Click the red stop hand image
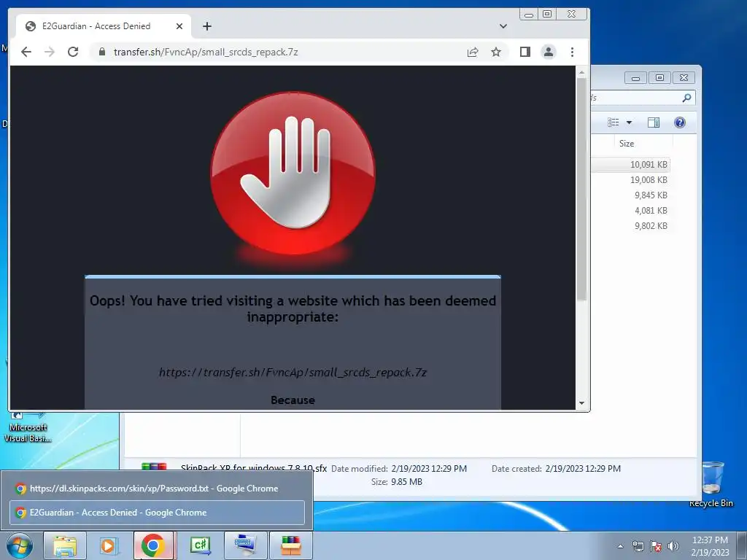This screenshot has height=560, width=747. point(293,173)
